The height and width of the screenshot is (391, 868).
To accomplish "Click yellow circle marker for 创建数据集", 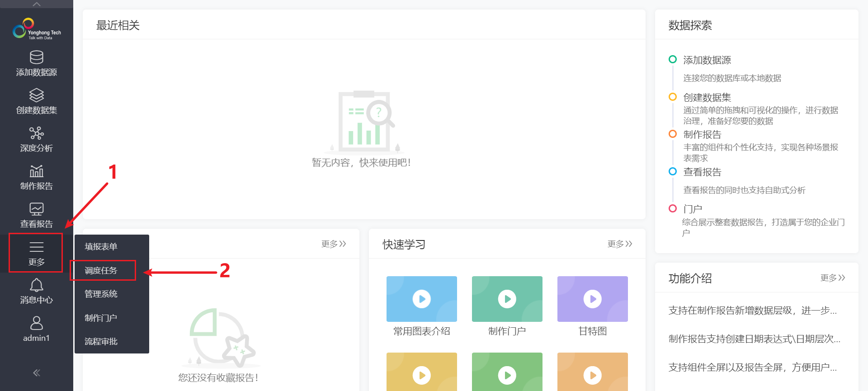I will point(673,97).
